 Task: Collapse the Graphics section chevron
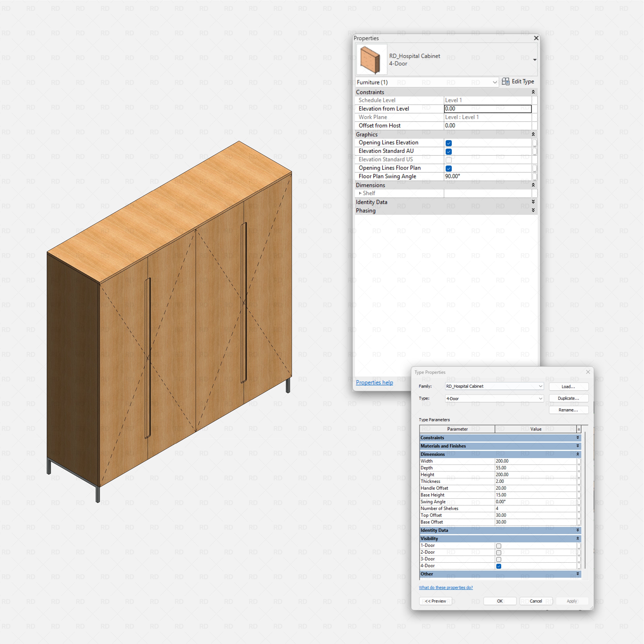click(533, 134)
